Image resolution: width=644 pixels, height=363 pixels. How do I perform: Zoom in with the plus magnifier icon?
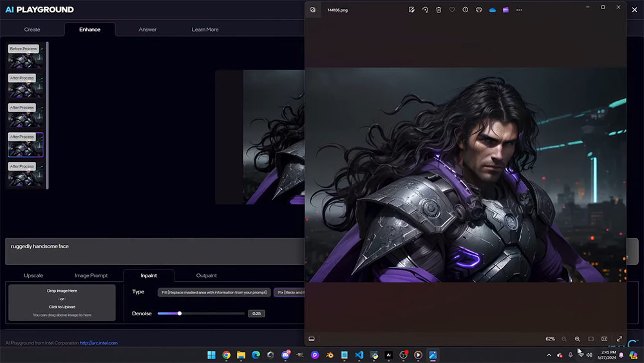[x=578, y=338]
